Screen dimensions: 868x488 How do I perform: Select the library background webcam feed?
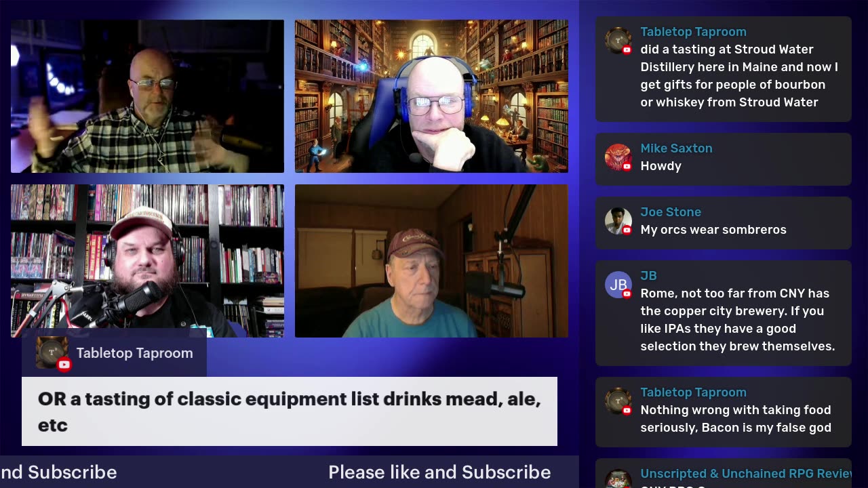[x=431, y=96]
